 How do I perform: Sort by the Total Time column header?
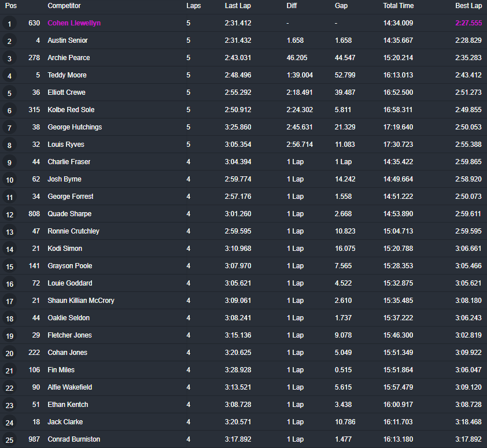[x=398, y=6]
